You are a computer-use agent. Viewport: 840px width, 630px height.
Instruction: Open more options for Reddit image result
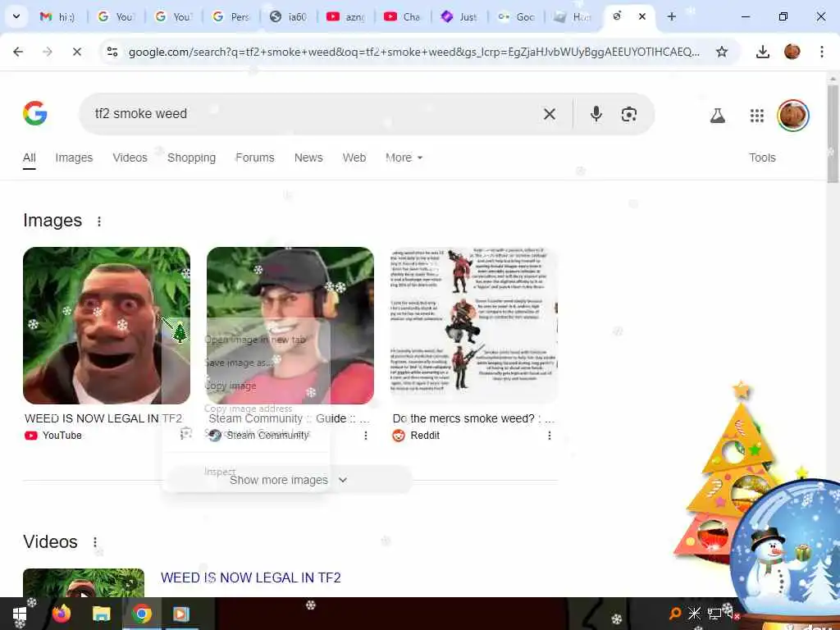pyautogui.click(x=549, y=436)
